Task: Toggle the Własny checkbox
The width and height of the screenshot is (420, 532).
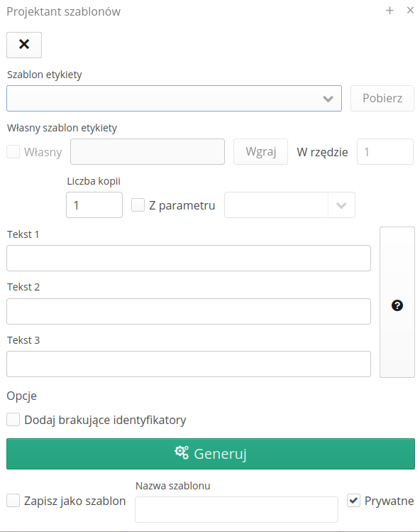Action: click(x=13, y=152)
